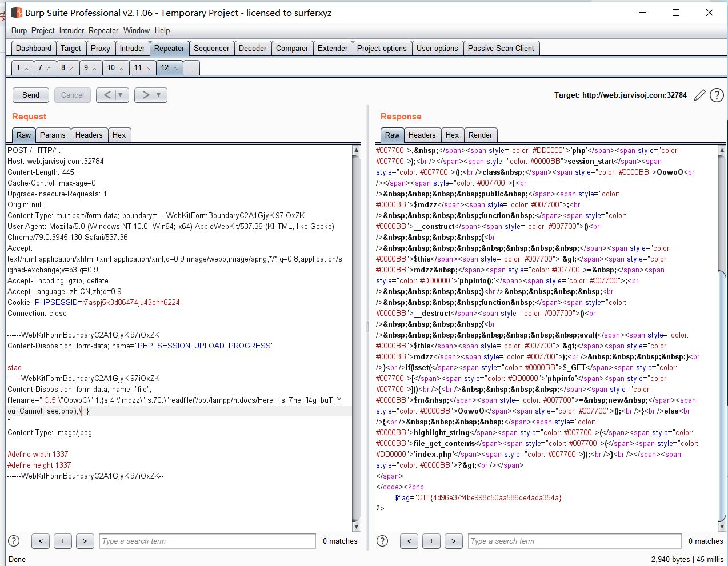
Task: Open the Passive Scan Client tab
Action: pyautogui.click(x=501, y=48)
